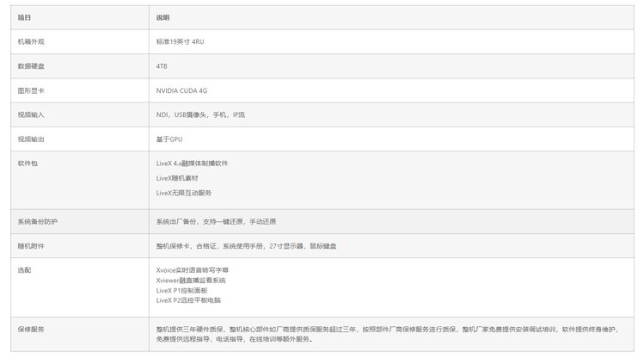
Task: Click the 4TB value cell
Action: [162, 65]
